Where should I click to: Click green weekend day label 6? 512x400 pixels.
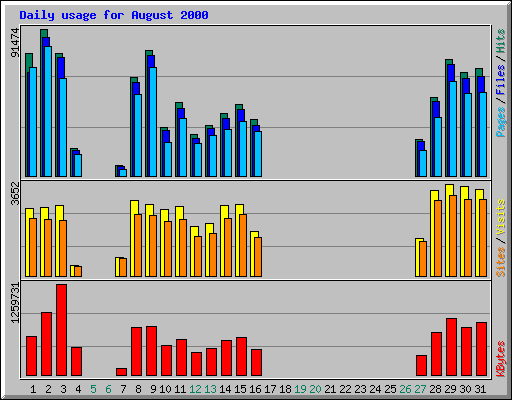click(108, 389)
